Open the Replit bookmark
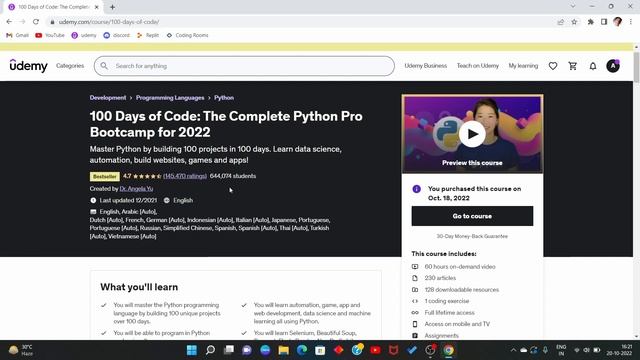 (x=148, y=36)
